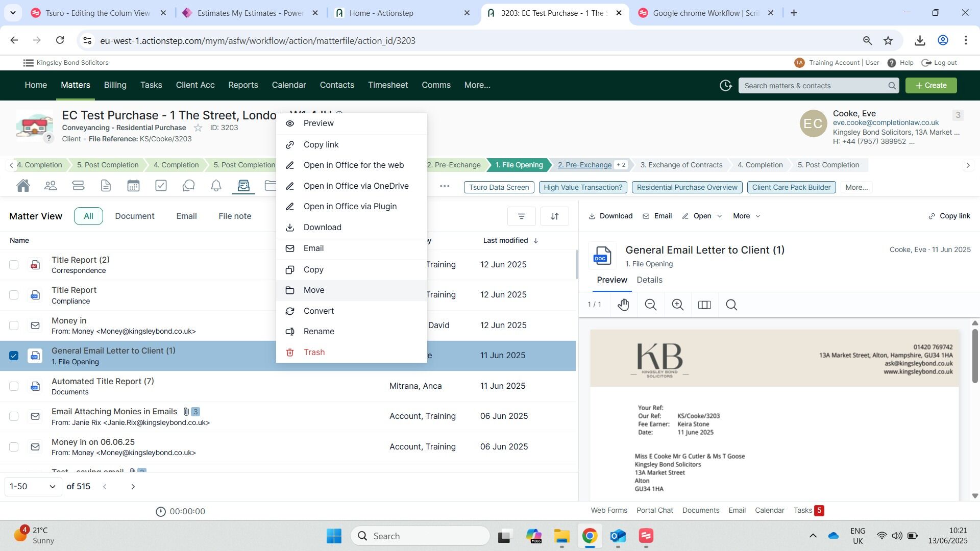Open the recent history clock icon

(x=725, y=86)
